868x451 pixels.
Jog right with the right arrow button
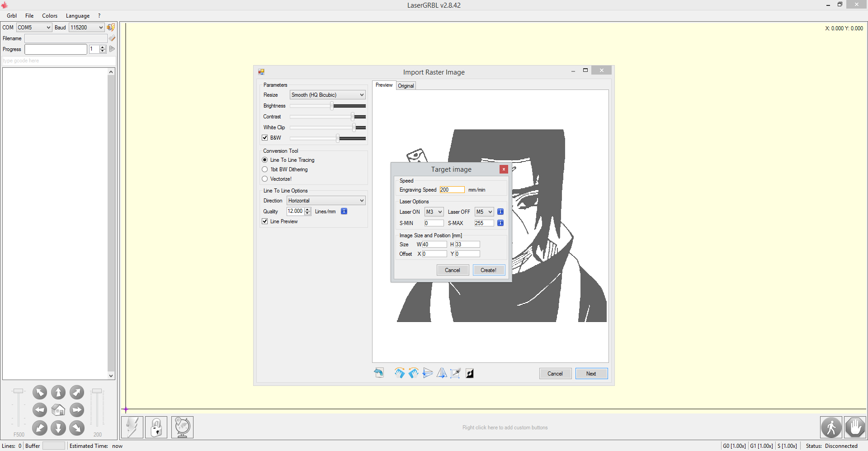pyautogui.click(x=77, y=410)
